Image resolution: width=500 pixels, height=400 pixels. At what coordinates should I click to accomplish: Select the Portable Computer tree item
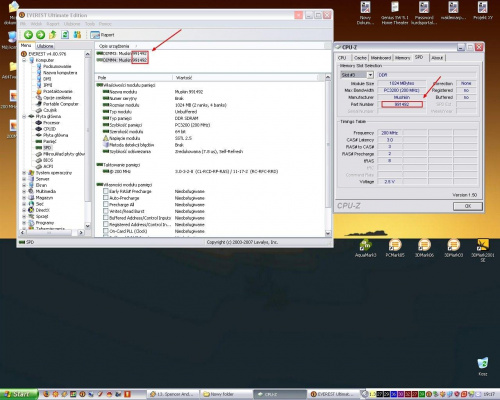pos(61,104)
